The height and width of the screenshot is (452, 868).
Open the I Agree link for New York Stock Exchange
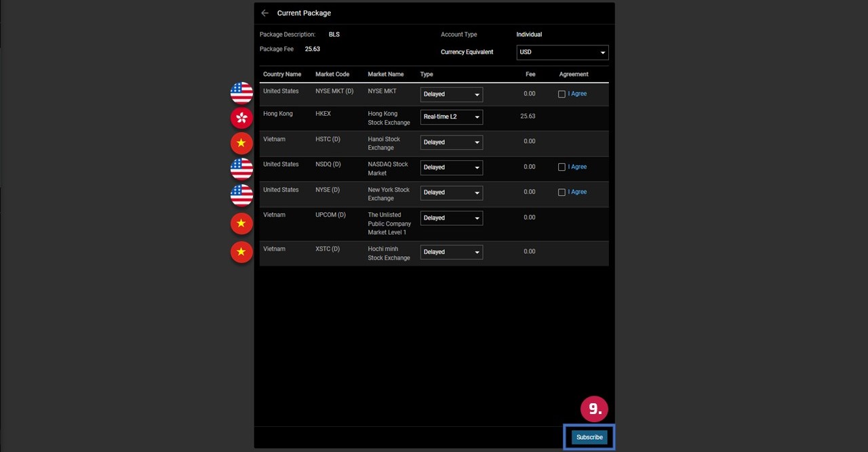[x=577, y=192]
